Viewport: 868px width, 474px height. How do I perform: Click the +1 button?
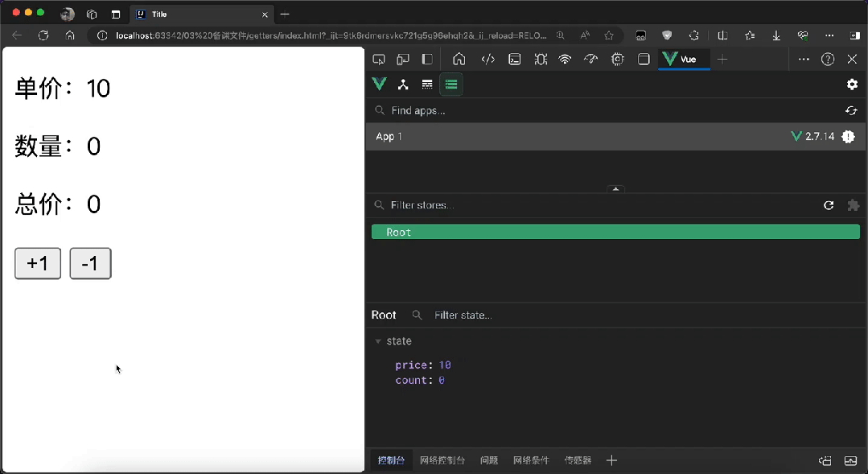click(x=38, y=264)
